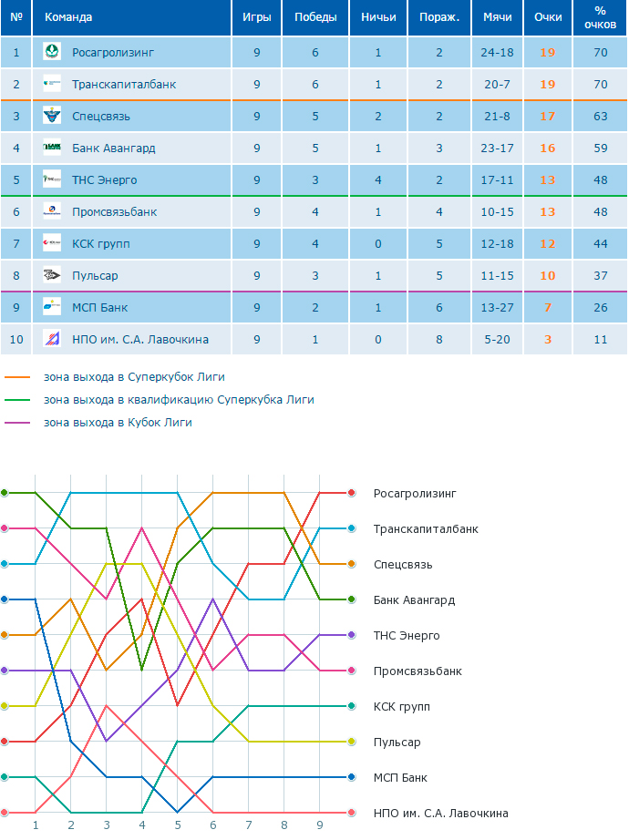The height and width of the screenshot is (840, 629).
Task: Click Транскапиталбанк goals value 20-7
Action: pos(497,84)
